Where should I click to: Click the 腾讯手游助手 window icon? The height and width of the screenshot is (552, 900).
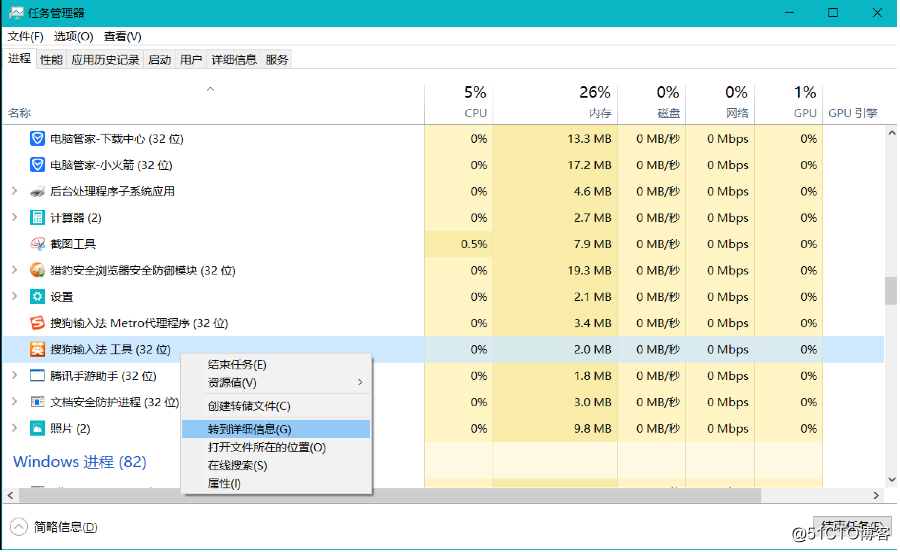point(37,376)
